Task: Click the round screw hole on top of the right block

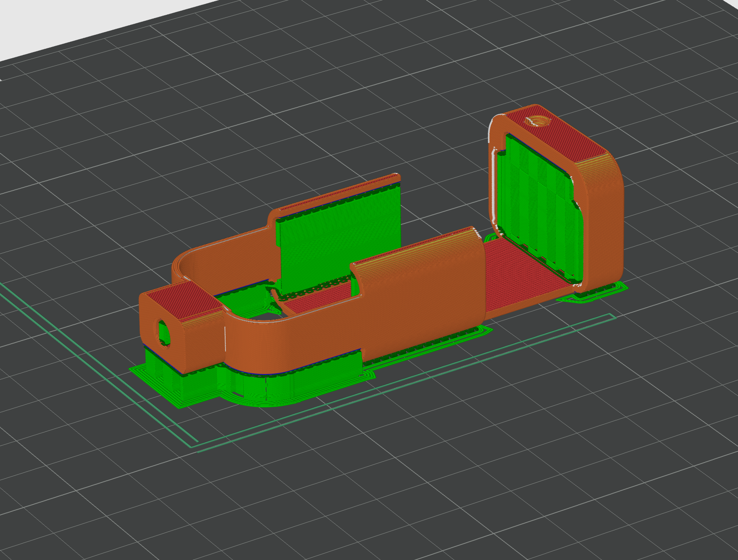Action: point(538,121)
